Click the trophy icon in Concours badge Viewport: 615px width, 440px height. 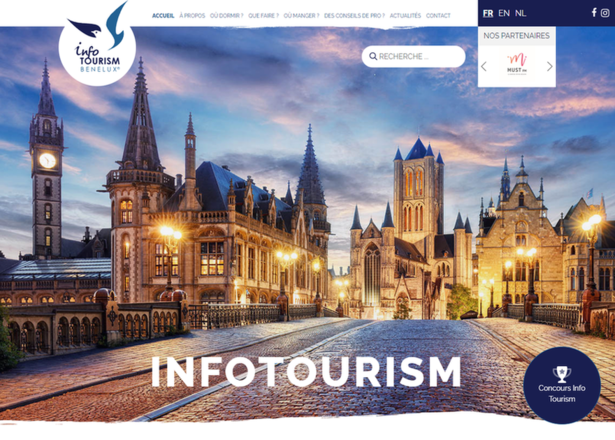tap(562, 374)
